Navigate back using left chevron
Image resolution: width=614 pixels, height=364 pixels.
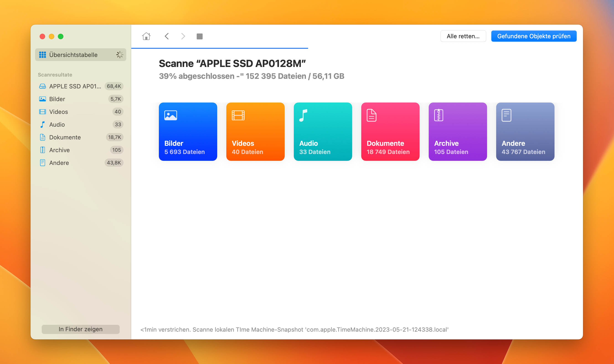(x=166, y=36)
